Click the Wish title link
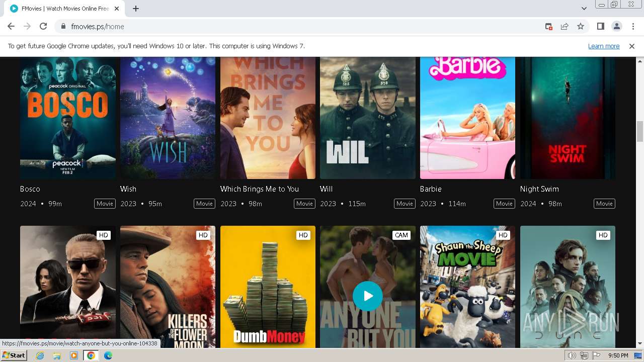 128,189
